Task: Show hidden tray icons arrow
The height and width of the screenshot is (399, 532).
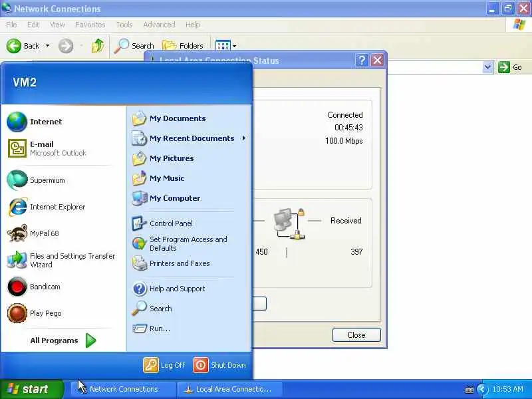Action: pos(482,389)
